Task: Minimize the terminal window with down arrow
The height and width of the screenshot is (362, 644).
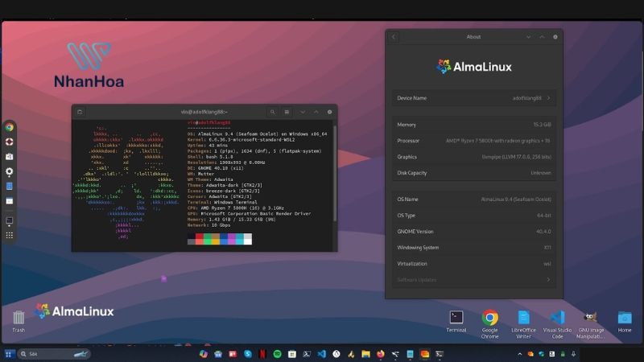Action: pos(303,112)
